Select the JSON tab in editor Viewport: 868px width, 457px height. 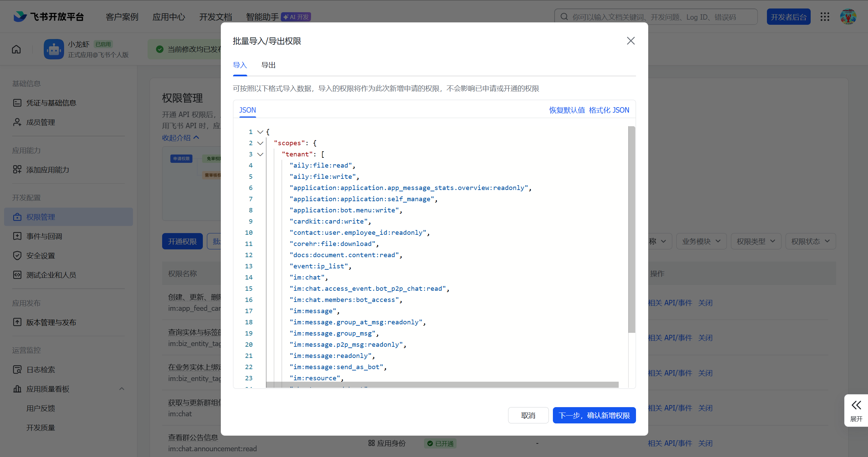click(x=247, y=110)
